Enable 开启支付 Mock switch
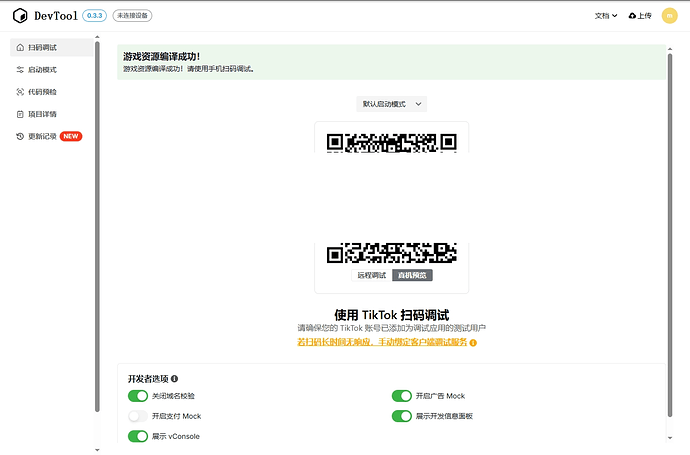Image resolution: width=690 pixels, height=455 pixels. coord(138,416)
